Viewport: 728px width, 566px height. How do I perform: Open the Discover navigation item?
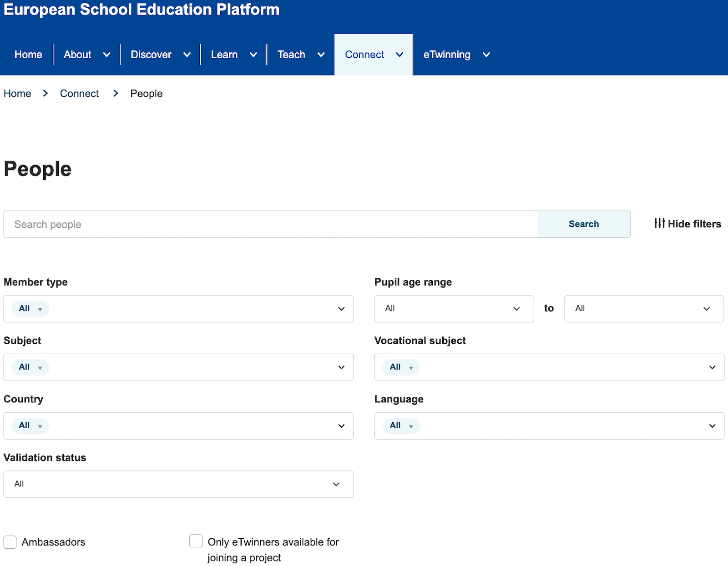click(151, 55)
